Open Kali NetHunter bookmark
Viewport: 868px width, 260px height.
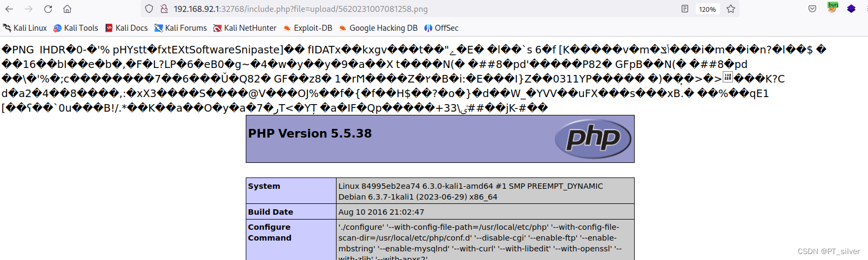tap(245, 28)
